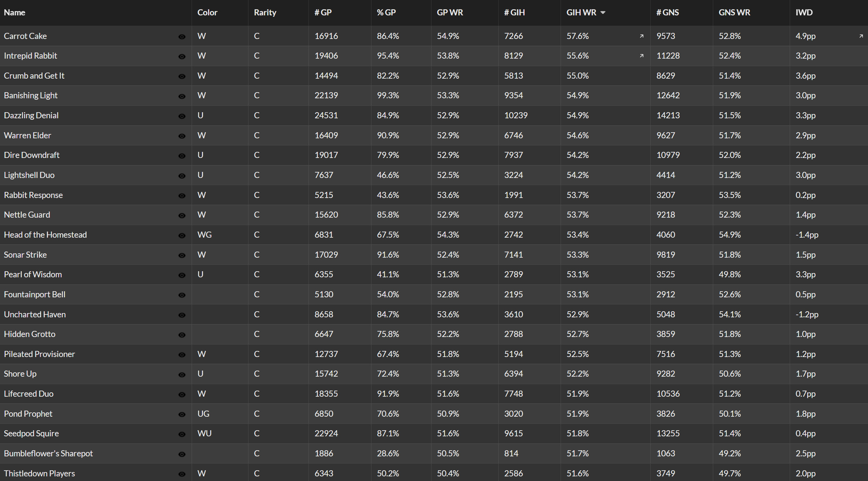Click the eye icon for Head of the Homestead
This screenshot has width=868, height=481.
click(x=182, y=236)
